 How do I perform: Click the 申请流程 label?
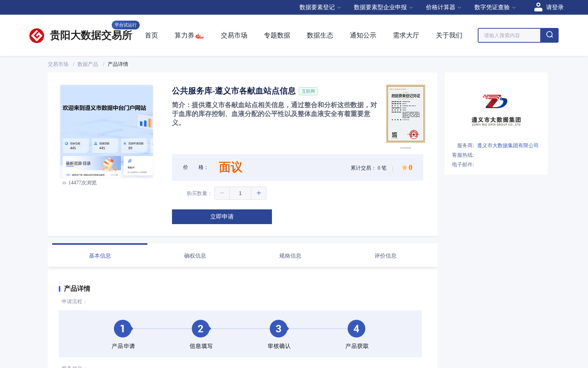[x=74, y=301]
